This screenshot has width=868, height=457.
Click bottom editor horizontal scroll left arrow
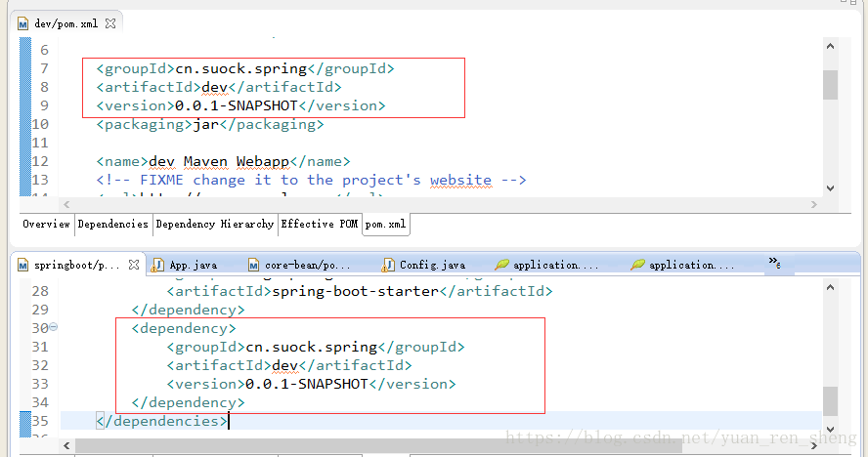[x=66, y=445]
